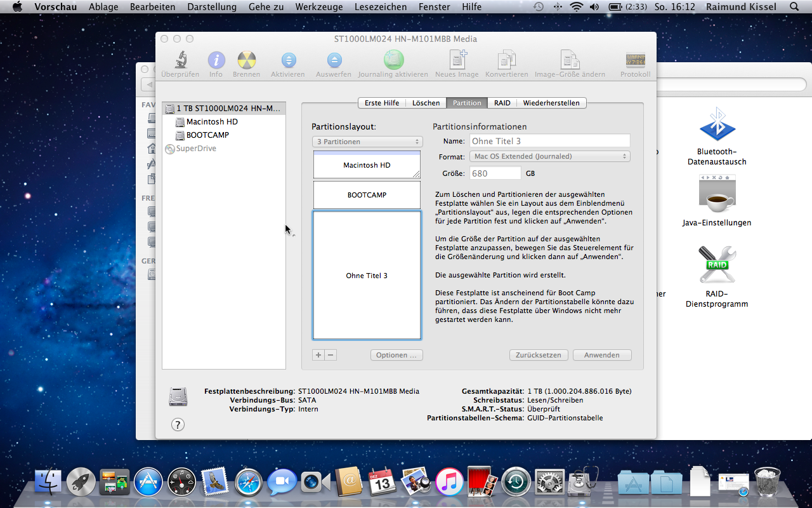Open System Preferences gear in dock
The image size is (812, 508).
pos(549,482)
